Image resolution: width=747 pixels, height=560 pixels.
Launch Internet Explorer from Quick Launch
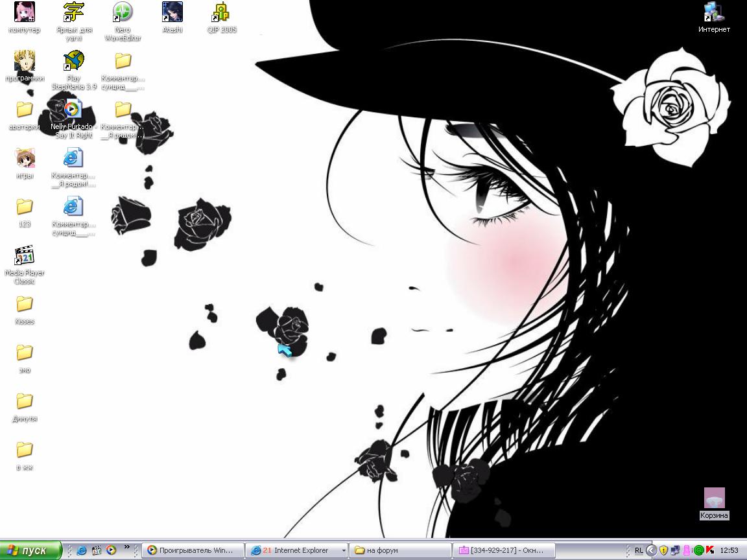(x=82, y=550)
